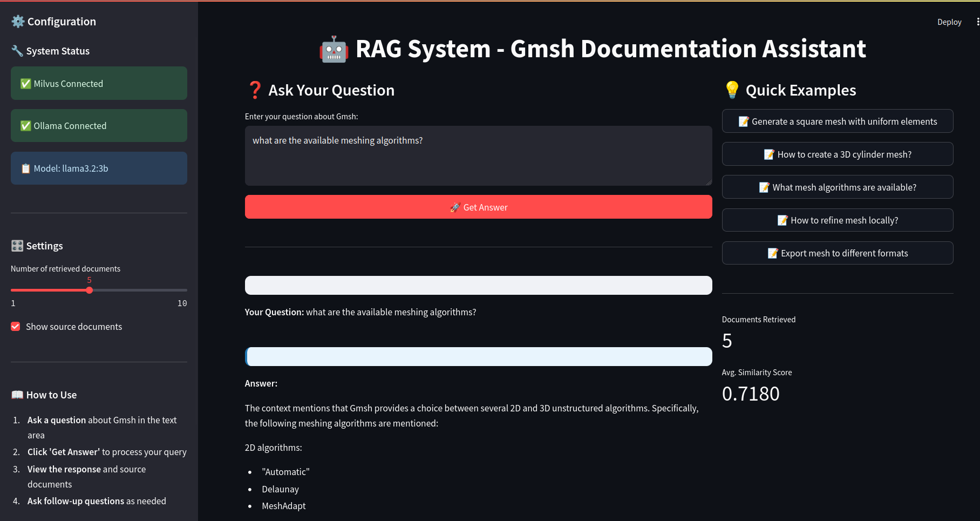
Task: Click the Ollama Connected status box
Action: pos(99,126)
